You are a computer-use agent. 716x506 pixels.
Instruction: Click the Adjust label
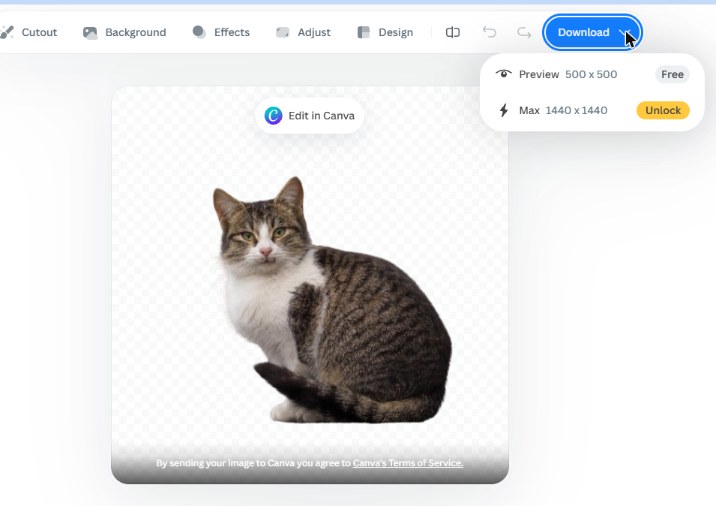point(314,32)
